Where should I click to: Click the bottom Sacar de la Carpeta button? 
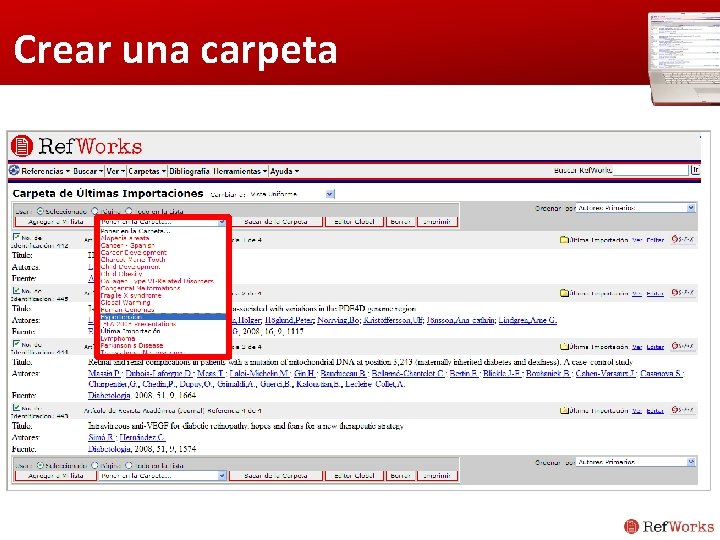(x=276, y=476)
